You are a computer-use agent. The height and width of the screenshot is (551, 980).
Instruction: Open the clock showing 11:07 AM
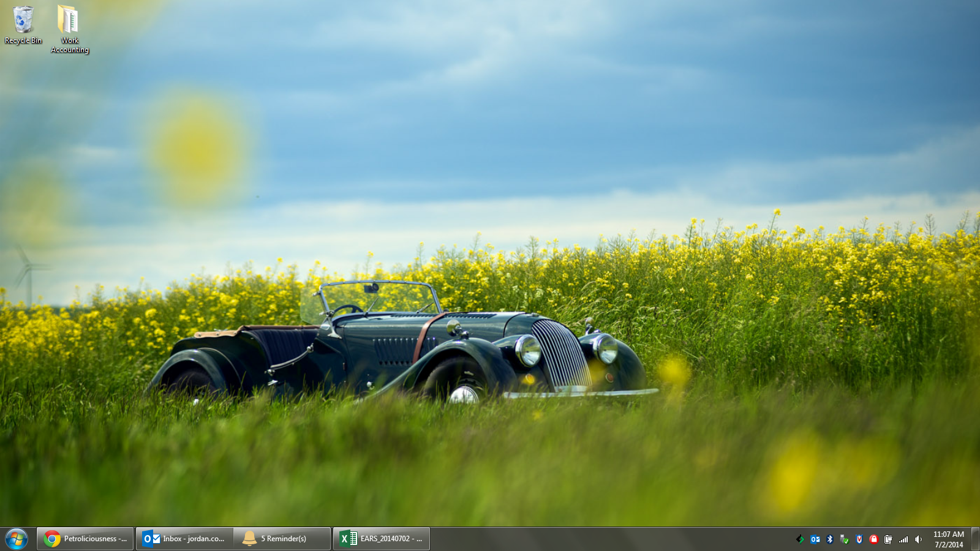(949, 539)
